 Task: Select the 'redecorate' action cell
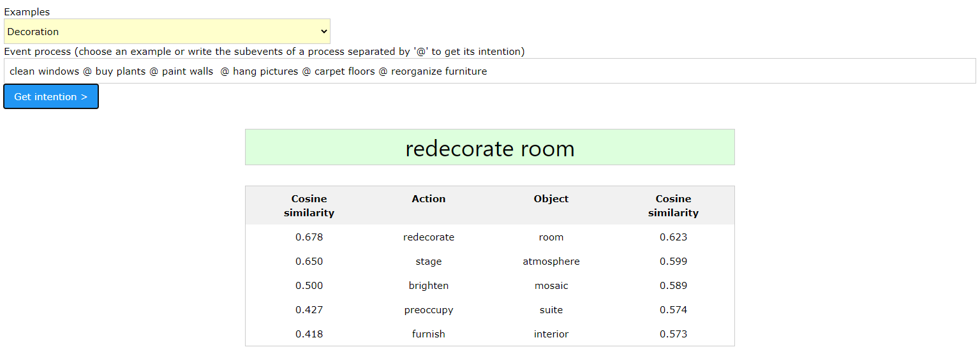(x=429, y=237)
